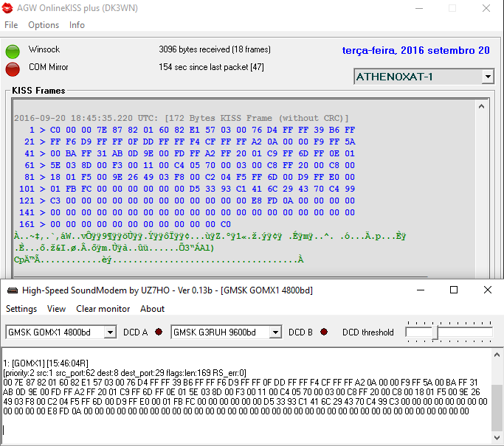The image size is (504, 446).
Task: Click hex row starting with '21 > FF F6 D9'
Action: click(x=190, y=142)
